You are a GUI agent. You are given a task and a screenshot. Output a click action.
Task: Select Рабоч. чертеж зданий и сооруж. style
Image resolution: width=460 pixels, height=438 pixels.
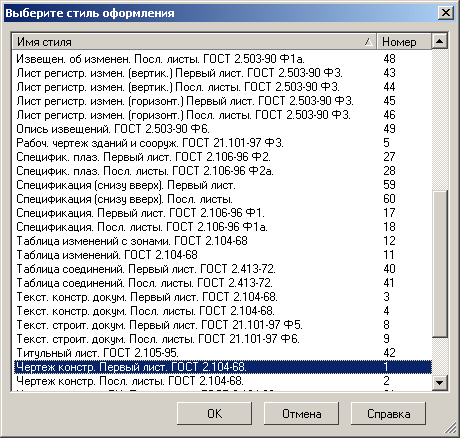tap(222, 143)
